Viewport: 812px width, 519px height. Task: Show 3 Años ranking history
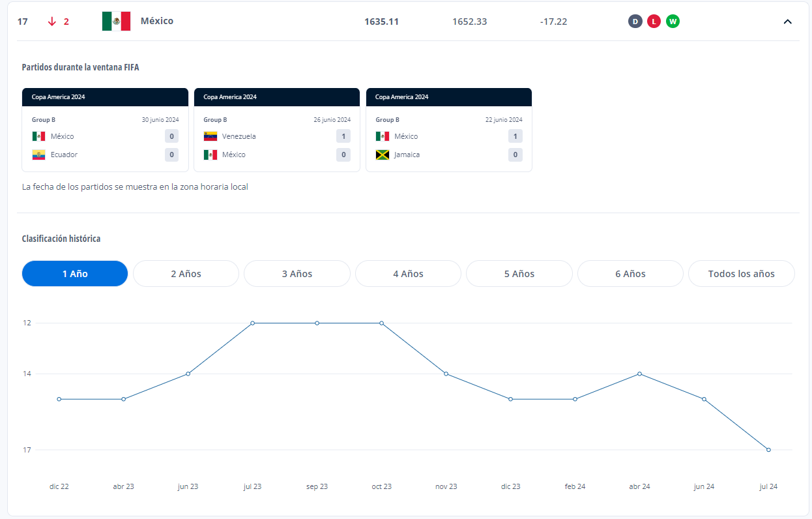[x=297, y=274]
